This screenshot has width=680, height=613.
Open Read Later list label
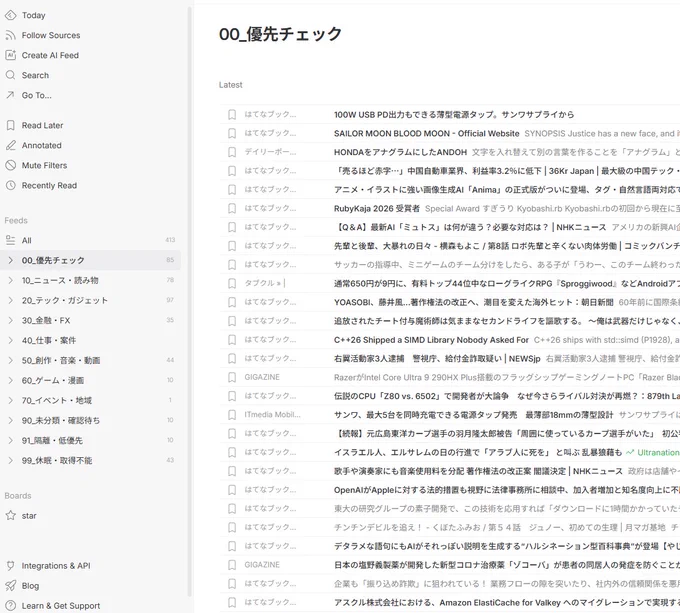[x=42, y=125]
